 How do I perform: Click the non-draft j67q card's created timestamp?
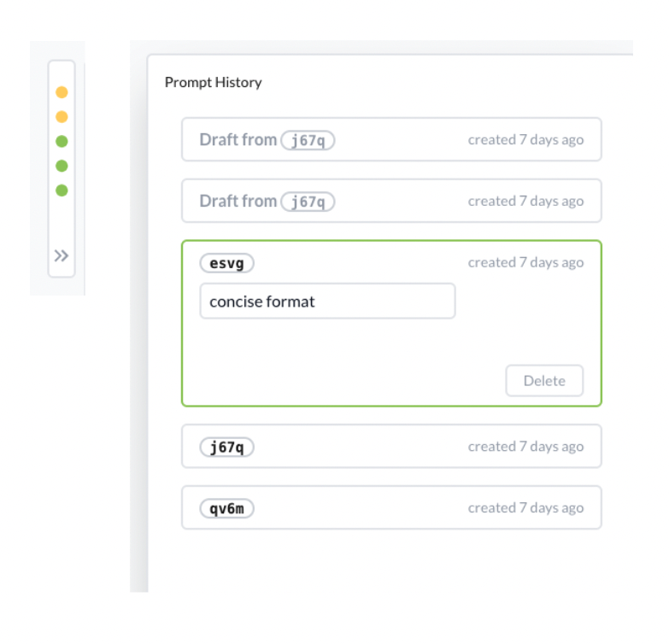click(x=525, y=447)
